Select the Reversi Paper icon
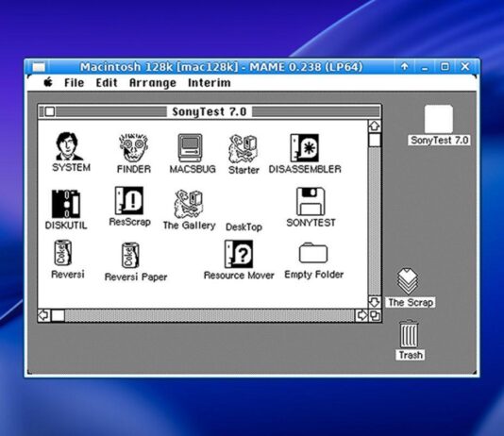This screenshot has height=436, width=504. point(130,255)
